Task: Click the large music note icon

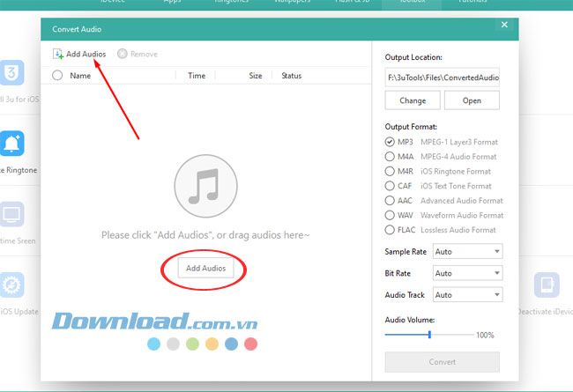Action: tap(205, 186)
